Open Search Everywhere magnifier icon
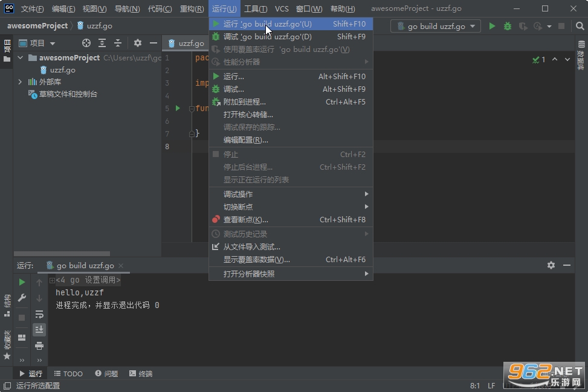Image resolution: width=588 pixels, height=392 pixels. click(580, 26)
